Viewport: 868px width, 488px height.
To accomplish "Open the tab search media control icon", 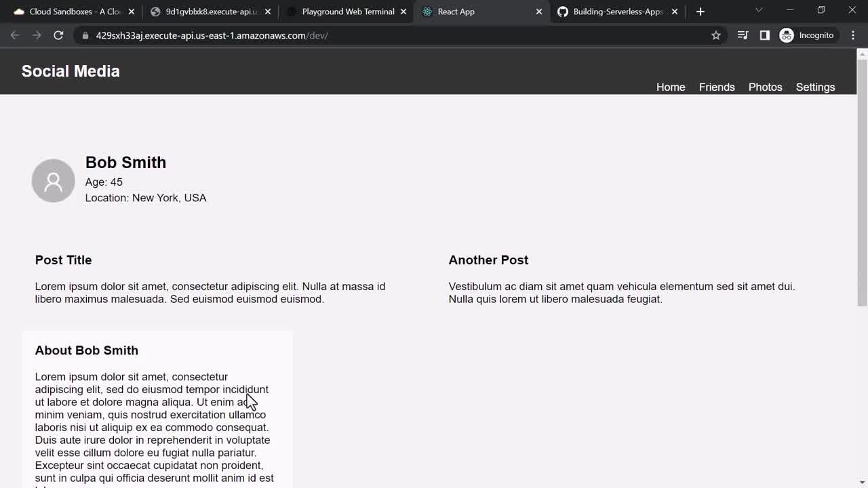I will point(743,35).
